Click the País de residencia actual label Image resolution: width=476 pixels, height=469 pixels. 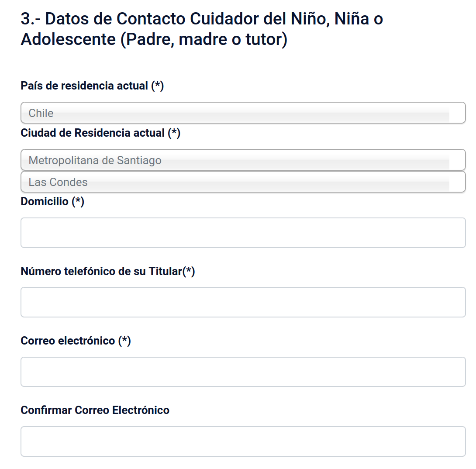pyautogui.click(x=84, y=86)
